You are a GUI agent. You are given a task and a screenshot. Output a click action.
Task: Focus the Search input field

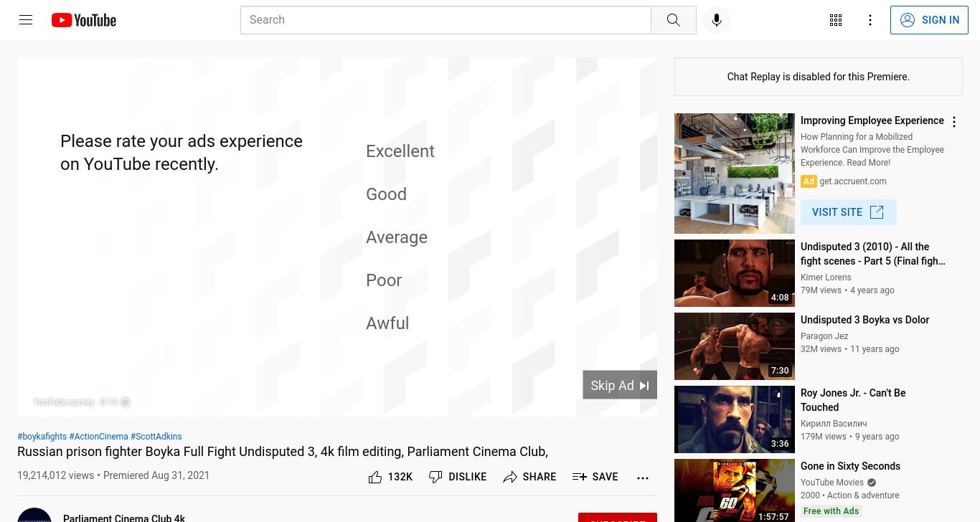point(446,20)
